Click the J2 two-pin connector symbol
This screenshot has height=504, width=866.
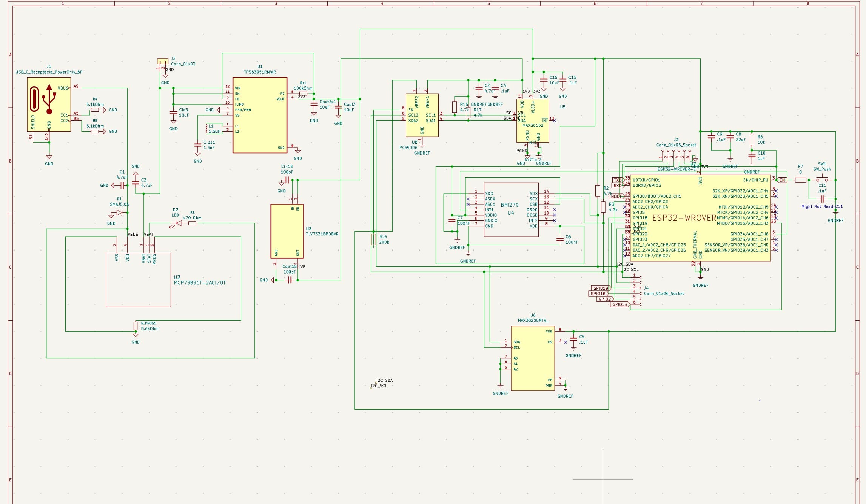[x=163, y=61]
